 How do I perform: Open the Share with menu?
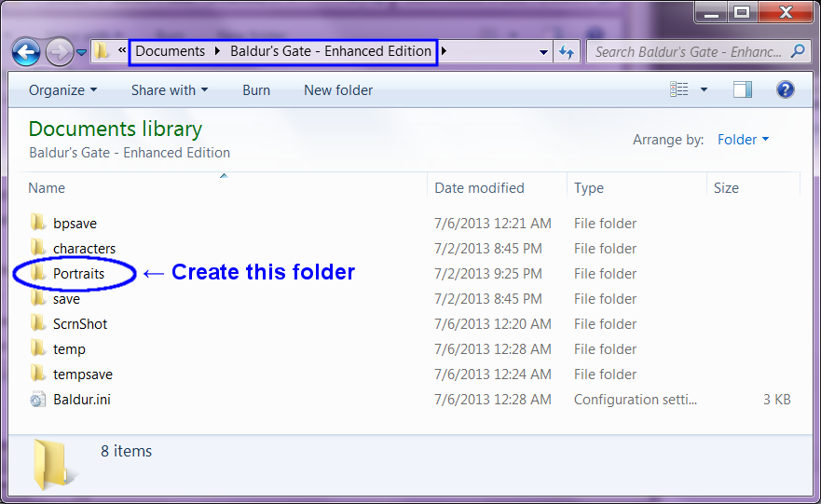[x=170, y=90]
